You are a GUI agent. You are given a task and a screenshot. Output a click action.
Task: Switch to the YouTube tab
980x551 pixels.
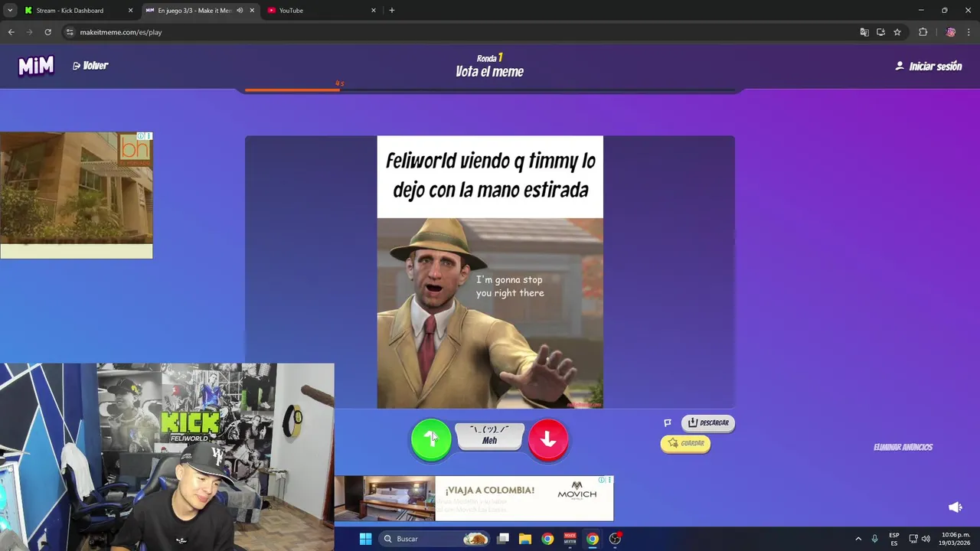point(318,11)
